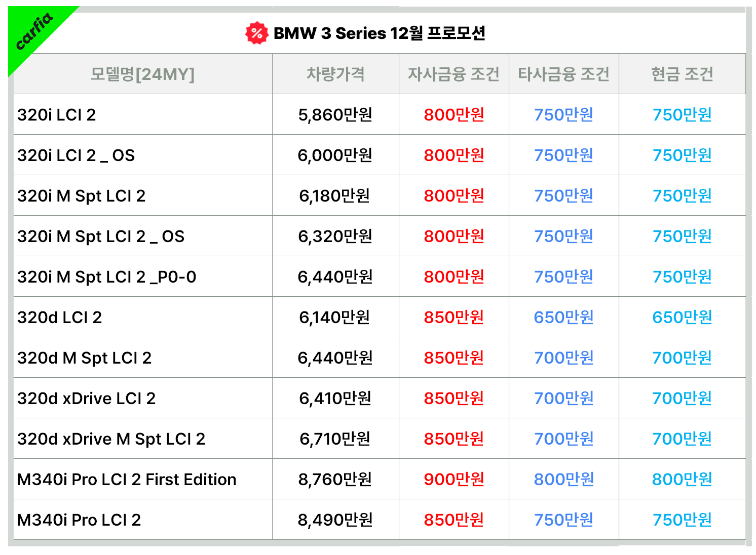Select the 현금 '800만원' in the 8,760만원 row

pos(682,480)
